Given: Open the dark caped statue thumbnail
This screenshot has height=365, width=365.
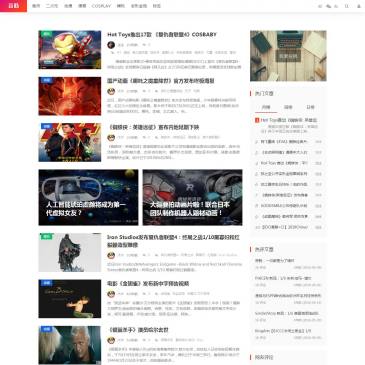Looking at the screenshot, I should (70, 252).
